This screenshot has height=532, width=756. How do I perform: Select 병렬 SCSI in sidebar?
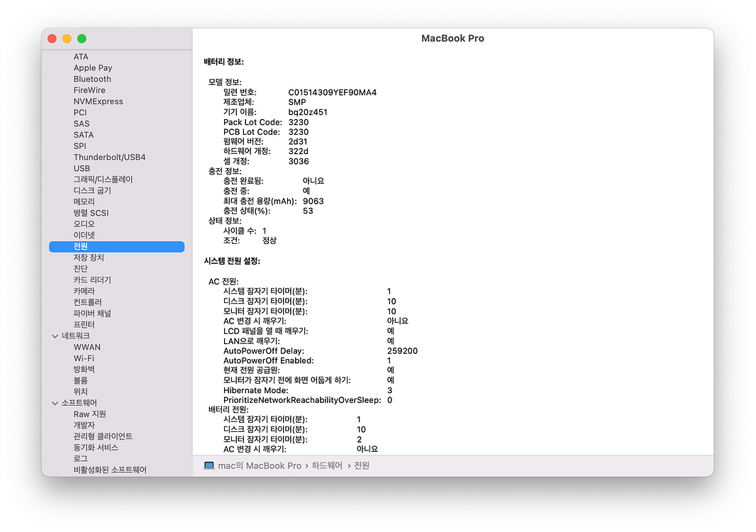91,213
